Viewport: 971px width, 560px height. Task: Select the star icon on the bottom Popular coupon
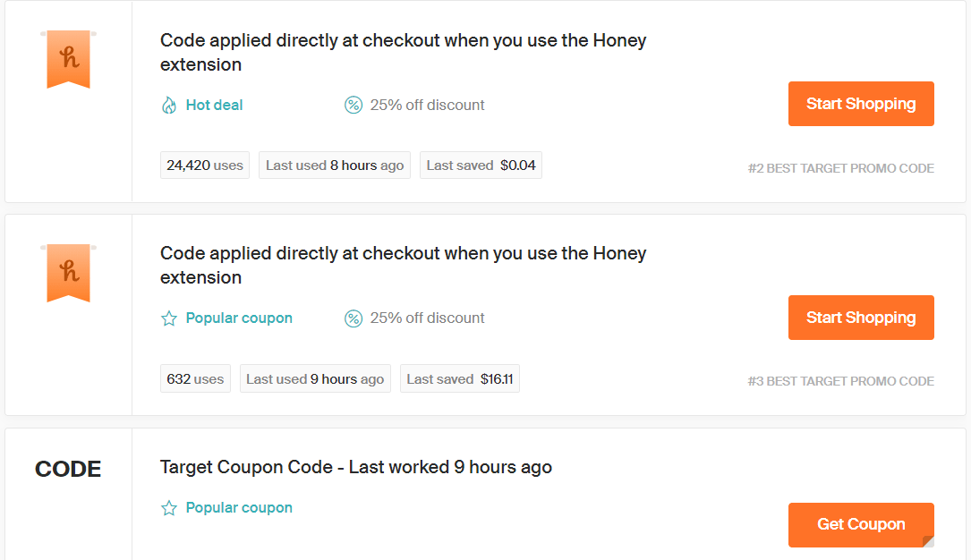click(169, 507)
